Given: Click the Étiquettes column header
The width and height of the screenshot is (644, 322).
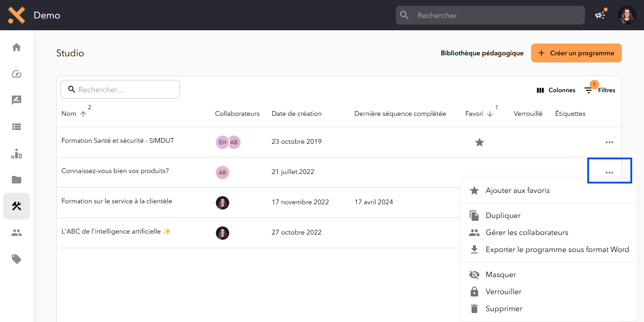Looking at the screenshot, I should [570, 113].
